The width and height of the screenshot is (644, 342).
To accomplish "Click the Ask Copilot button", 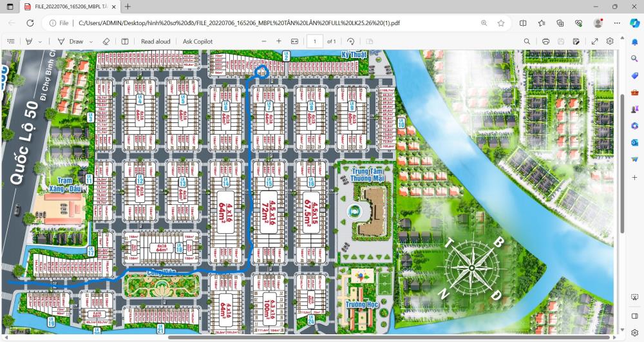I will [198, 41].
